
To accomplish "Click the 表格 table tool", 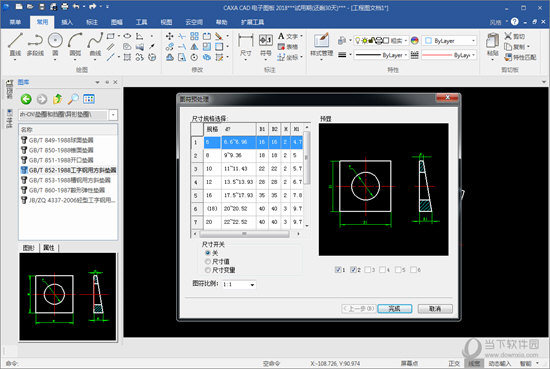I will tap(288, 47).
